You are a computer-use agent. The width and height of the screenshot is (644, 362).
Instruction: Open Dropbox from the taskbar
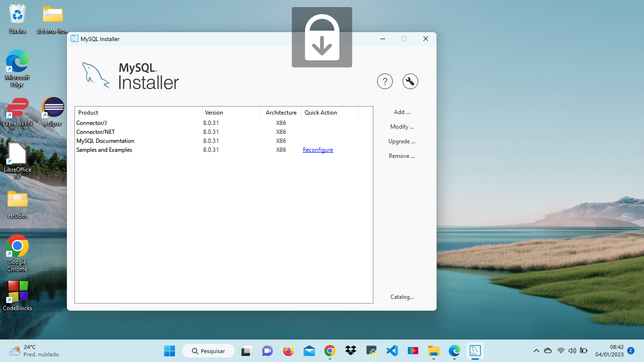[350, 351]
